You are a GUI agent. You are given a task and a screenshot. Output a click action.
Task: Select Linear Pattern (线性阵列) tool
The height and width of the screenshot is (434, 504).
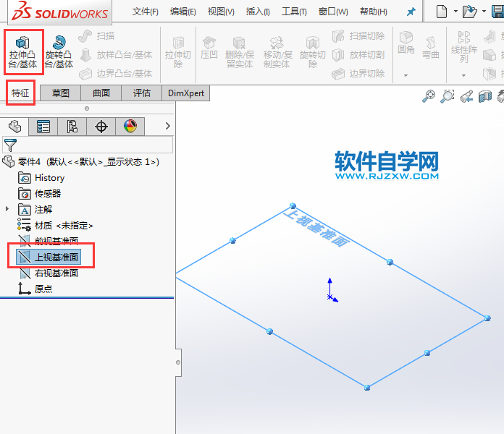pos(464,47)
